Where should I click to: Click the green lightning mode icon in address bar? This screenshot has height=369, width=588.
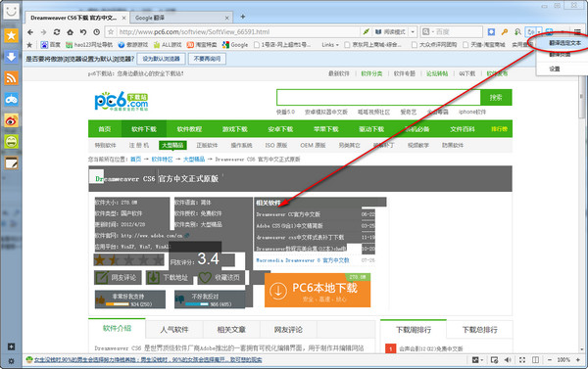click(366, 32)
